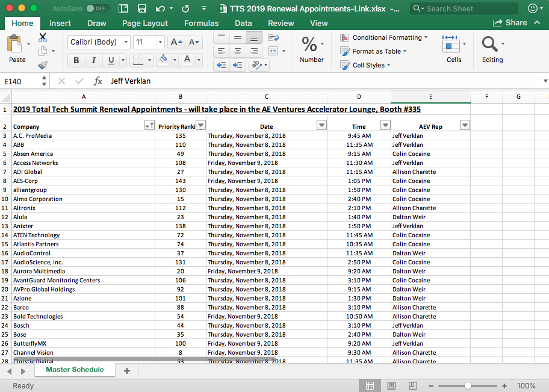Click the Search Sheet field

[x=464, y=8]
